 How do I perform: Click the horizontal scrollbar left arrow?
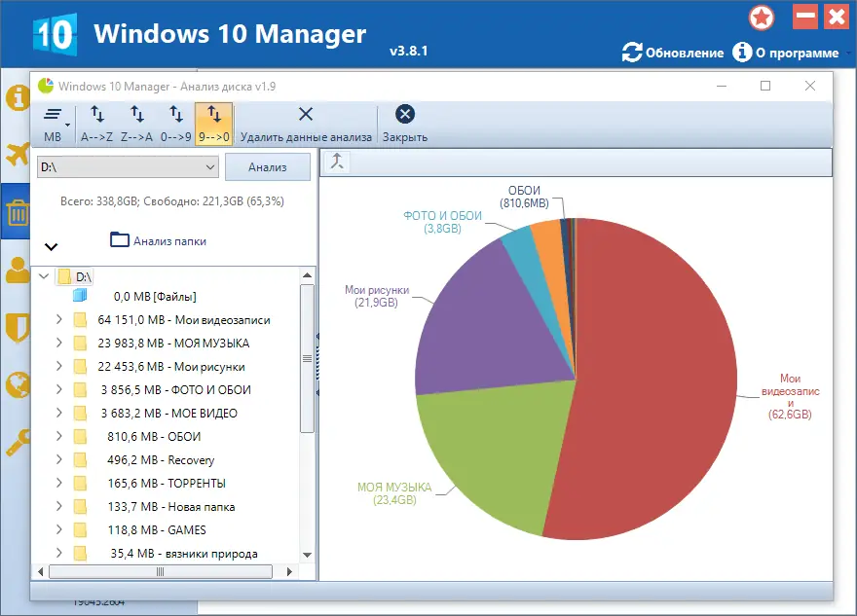41,572
